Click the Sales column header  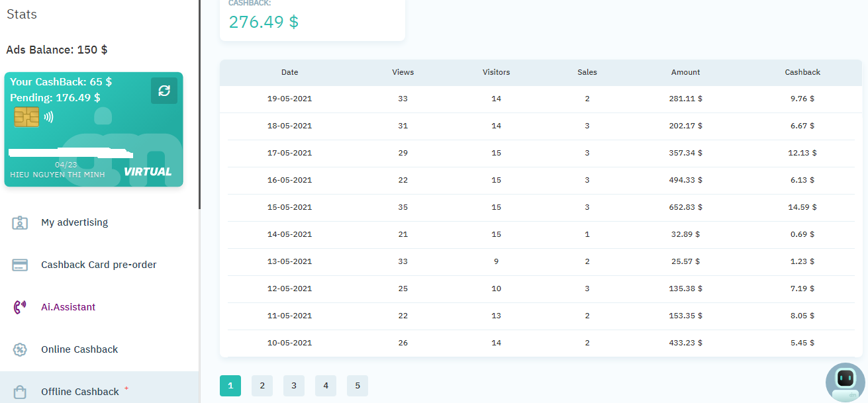[x=587, y=72]
